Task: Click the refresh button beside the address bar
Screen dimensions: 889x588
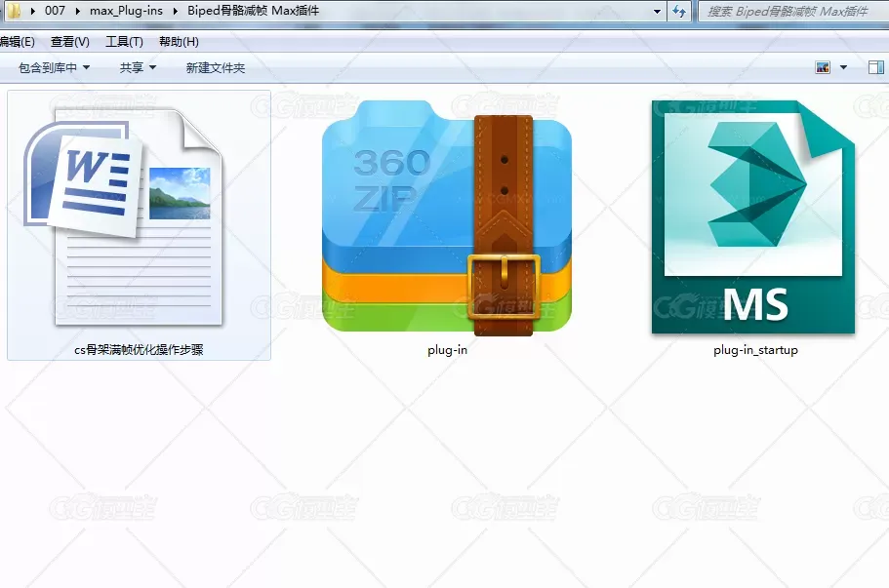Action: click(x=679, y=11)
